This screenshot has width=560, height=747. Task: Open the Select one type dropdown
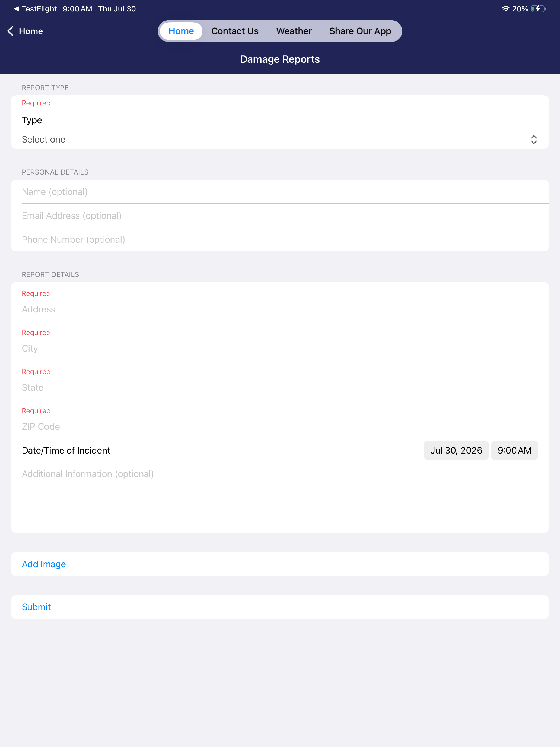[280, 140]
